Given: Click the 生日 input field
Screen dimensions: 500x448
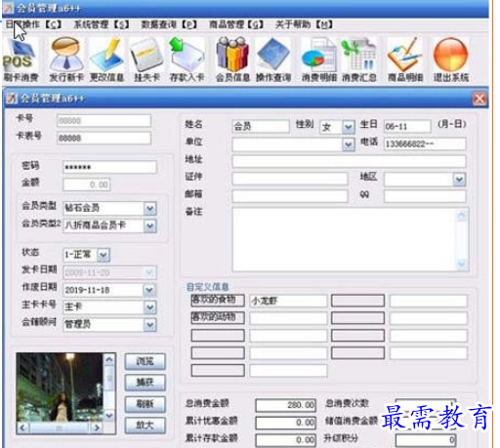Looking at the screenshot, I should 407,126.
